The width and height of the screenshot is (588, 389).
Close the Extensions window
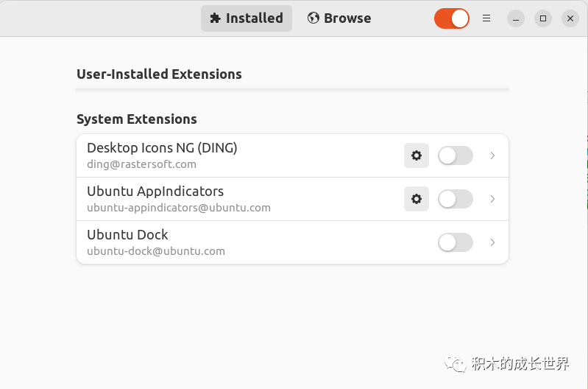570,18
